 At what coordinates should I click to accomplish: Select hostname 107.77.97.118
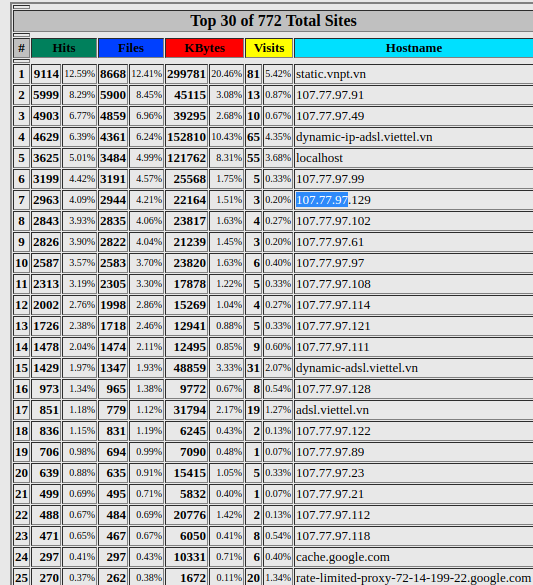(x=333, y=536)
